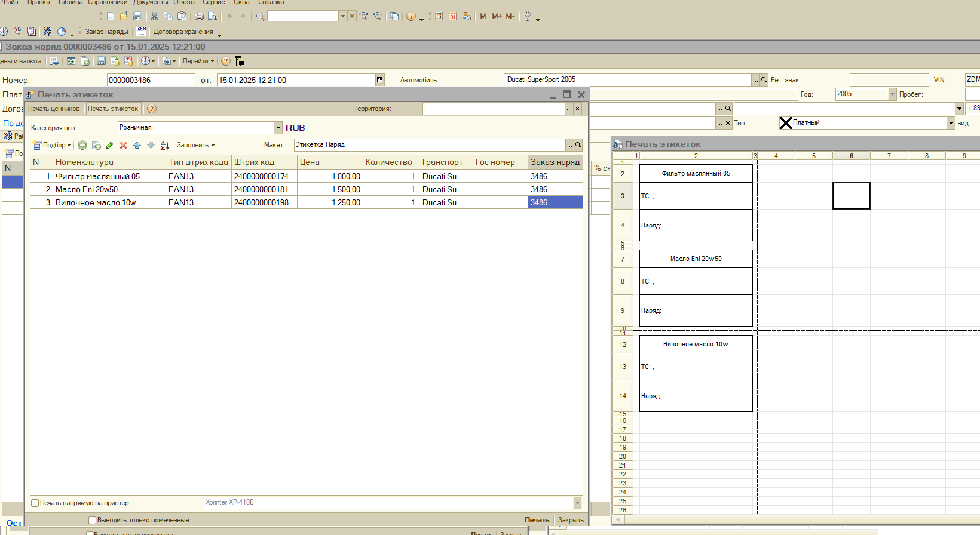The height and width of the screenshot is (535, 980).
Task: Click the red Delete row icon
Action: (123, 145)
